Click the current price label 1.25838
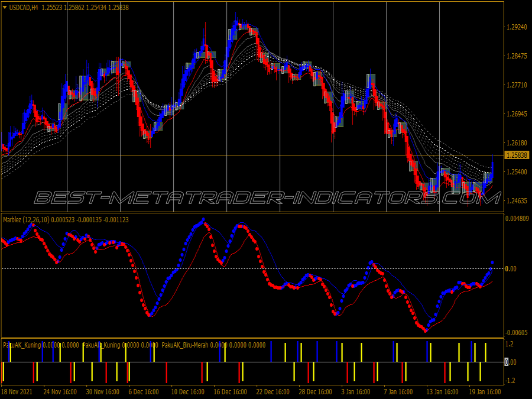Viewport: 532px width, 399px height. (x=517, y=155)
